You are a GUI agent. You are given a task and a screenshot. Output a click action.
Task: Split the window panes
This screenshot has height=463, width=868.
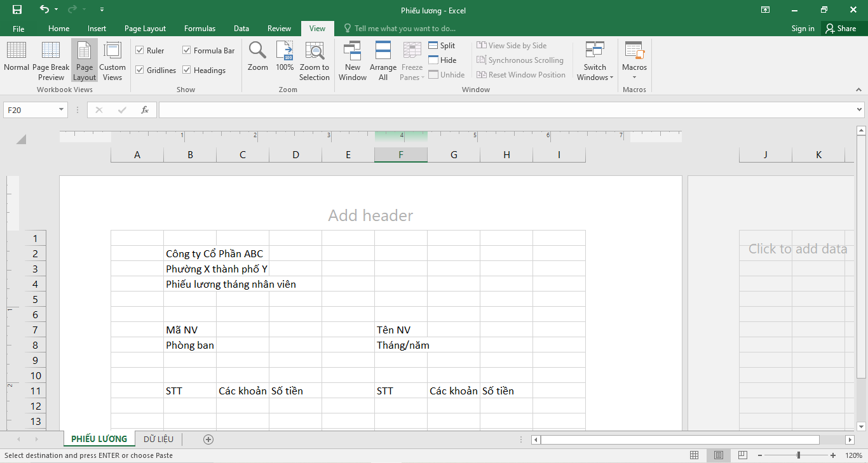(x=442, y=45)
